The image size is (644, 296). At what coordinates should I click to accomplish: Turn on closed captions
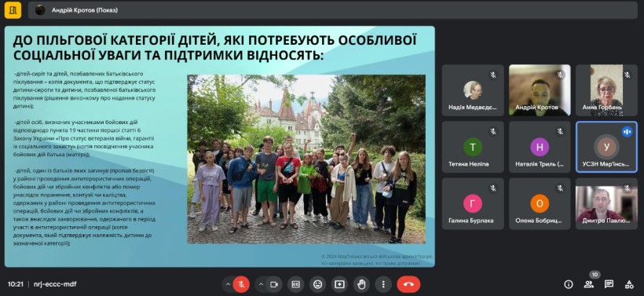(x=295, y=284)
